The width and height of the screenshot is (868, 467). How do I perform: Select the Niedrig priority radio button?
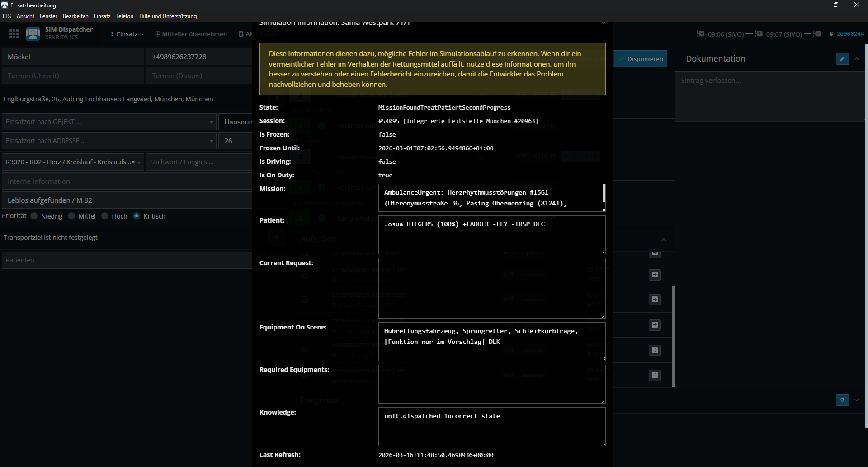pos(34,216)
